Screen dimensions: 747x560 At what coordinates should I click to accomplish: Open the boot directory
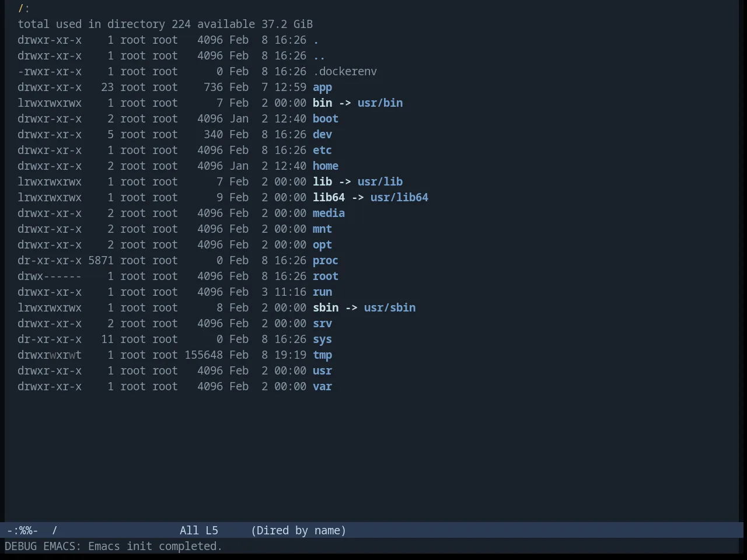pos(326,119)
